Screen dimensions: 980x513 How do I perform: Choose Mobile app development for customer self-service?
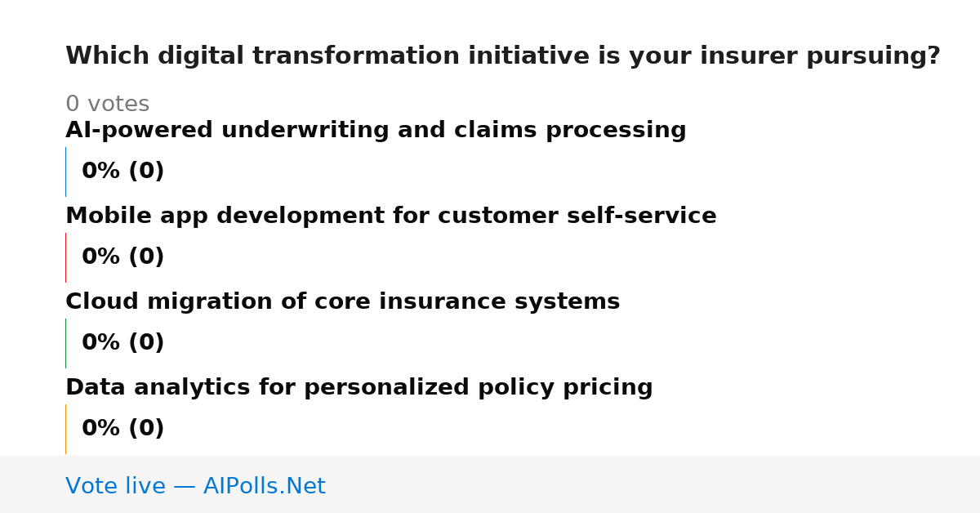tap(390, 216)
